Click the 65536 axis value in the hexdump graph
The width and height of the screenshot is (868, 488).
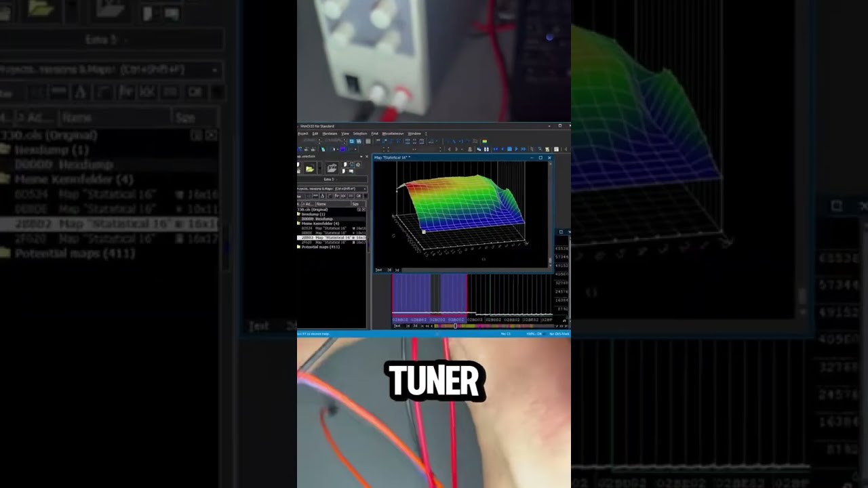(x=561, y=249)
